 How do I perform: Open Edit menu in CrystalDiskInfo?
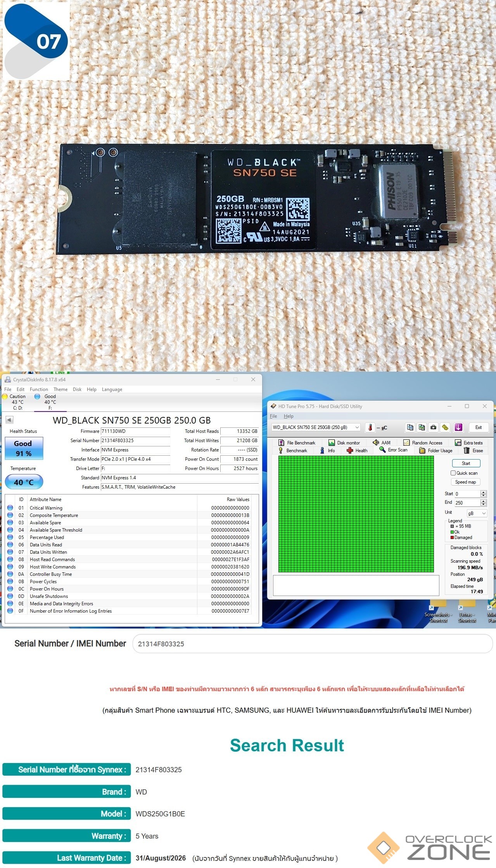(21, 389)
